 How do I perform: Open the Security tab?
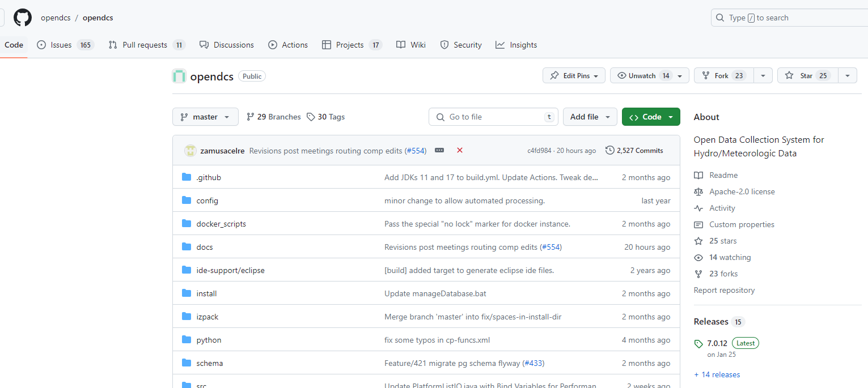click(x=461, y=45)
